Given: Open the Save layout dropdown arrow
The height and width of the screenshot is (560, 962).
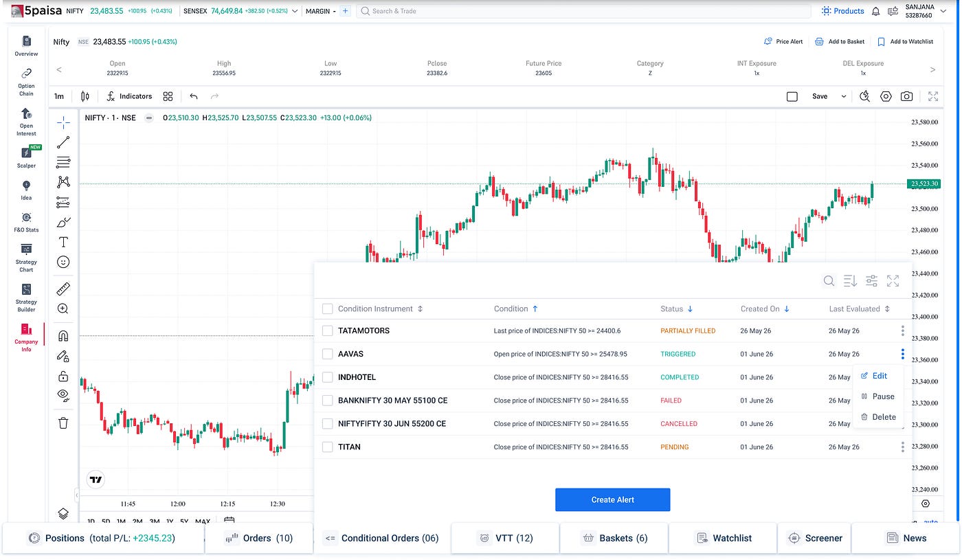Looking at the screenshot, I should click(844, 96).
